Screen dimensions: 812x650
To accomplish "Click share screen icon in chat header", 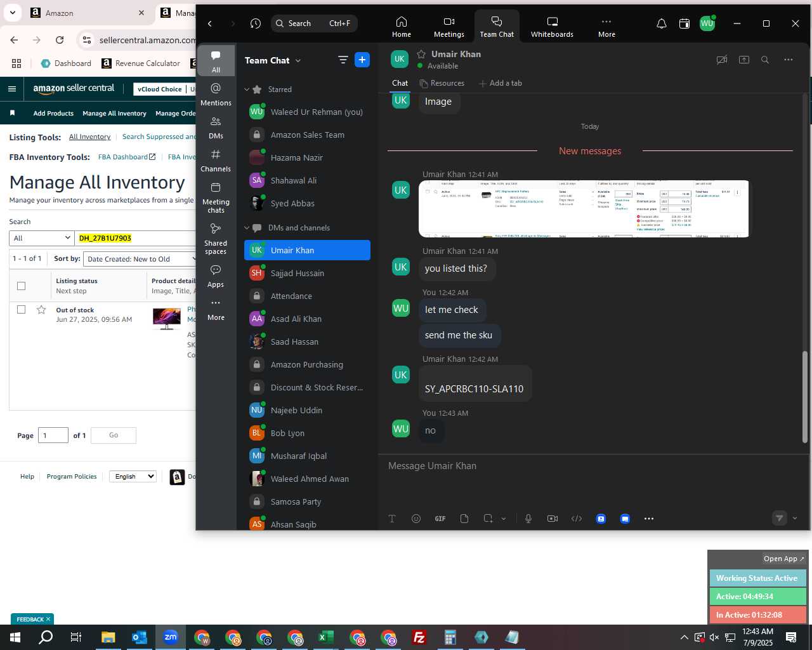I will [x=744, y=60].
